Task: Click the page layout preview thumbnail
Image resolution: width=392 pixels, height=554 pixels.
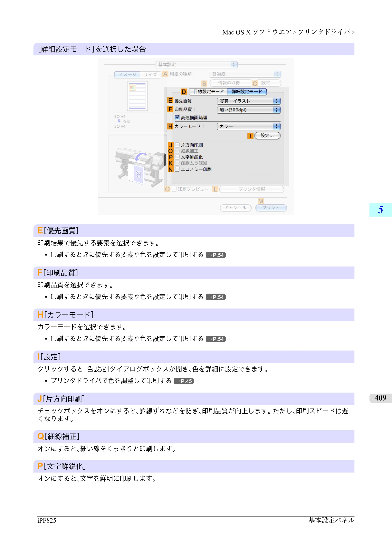Action: tap(137, 96)
